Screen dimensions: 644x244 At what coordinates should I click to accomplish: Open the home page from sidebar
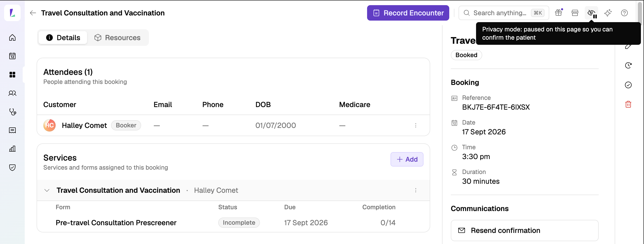pos(12,38)
